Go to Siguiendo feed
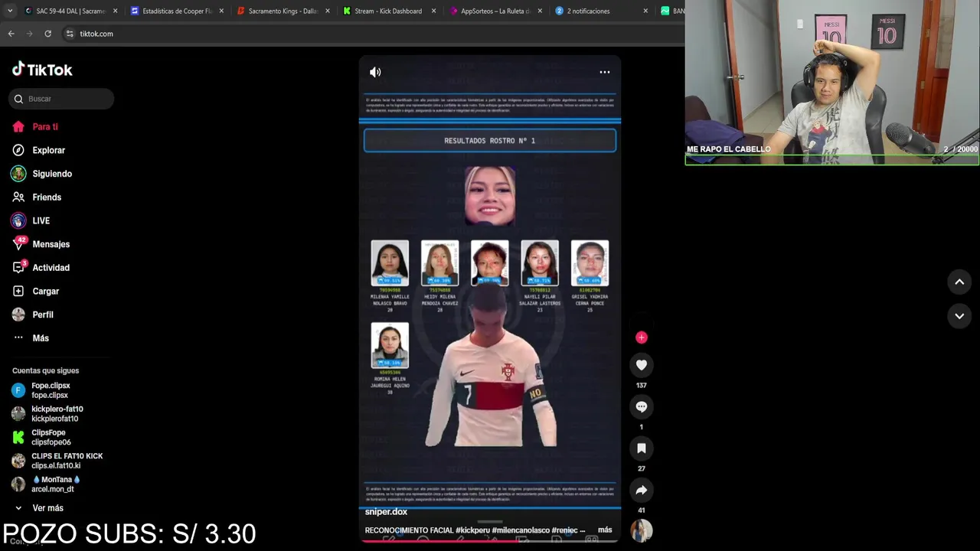Viewport: 980px width, 551px height. pyautogui.click(x=42, y=174)
